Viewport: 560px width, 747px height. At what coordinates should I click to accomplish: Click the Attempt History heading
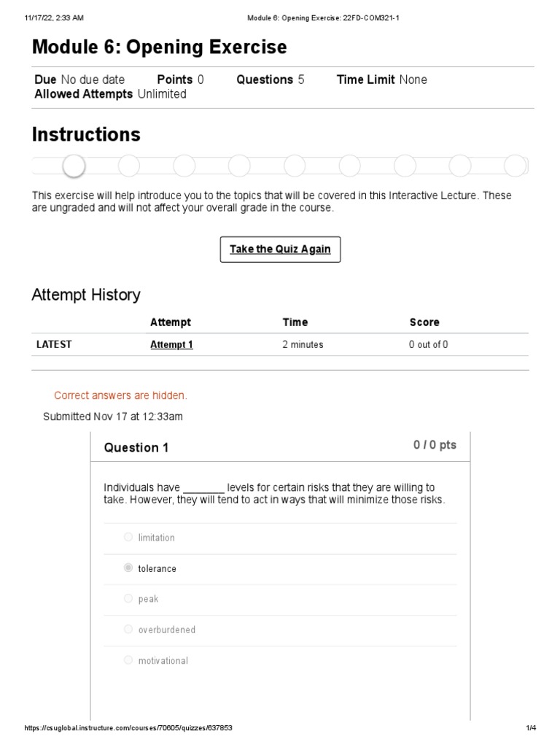86,295
